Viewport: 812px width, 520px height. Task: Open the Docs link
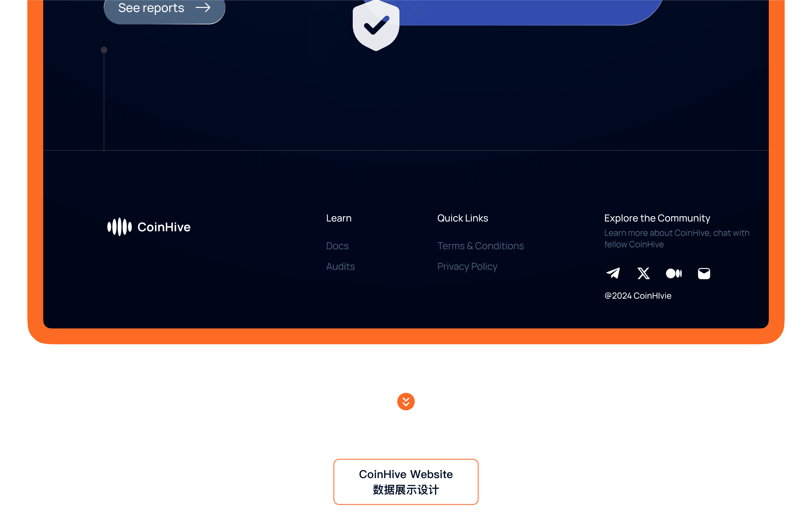point(337,246)
